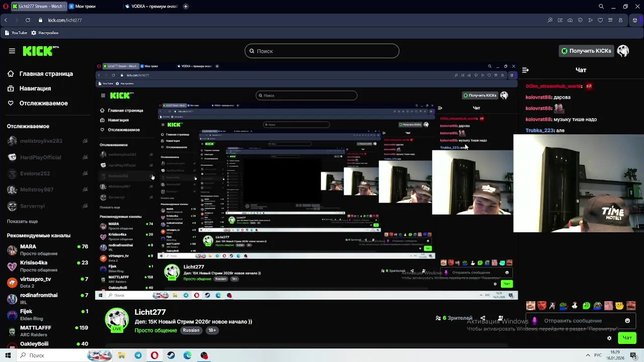The height and width of the screenshot is (362, 644).
Task: Click the 18+ tag
Action: pos(212,330)
